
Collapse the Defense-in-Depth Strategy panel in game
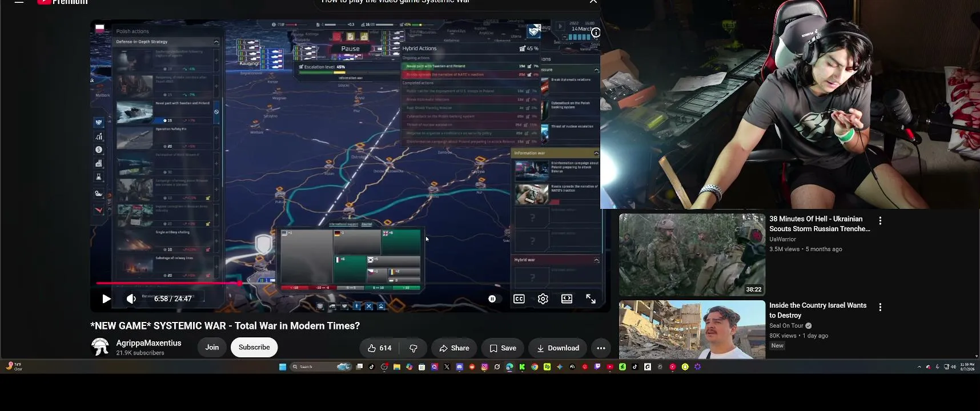216,42
